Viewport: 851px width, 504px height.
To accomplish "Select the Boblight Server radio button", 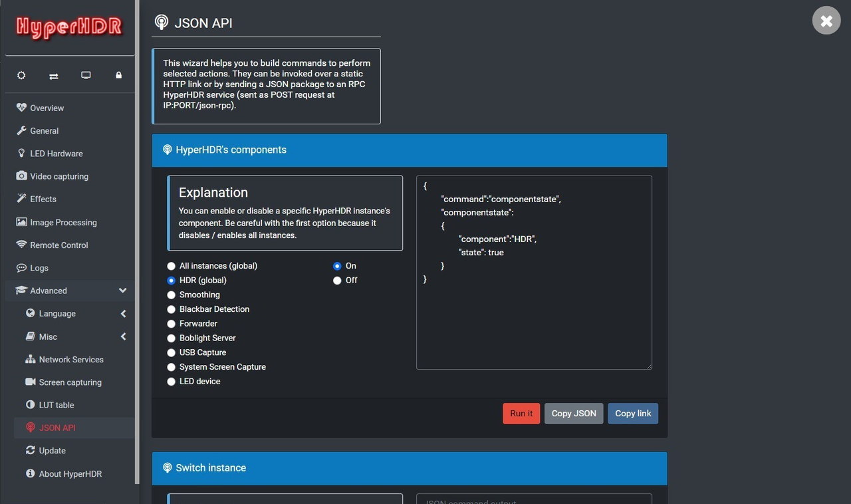I will tap(172, 338).
